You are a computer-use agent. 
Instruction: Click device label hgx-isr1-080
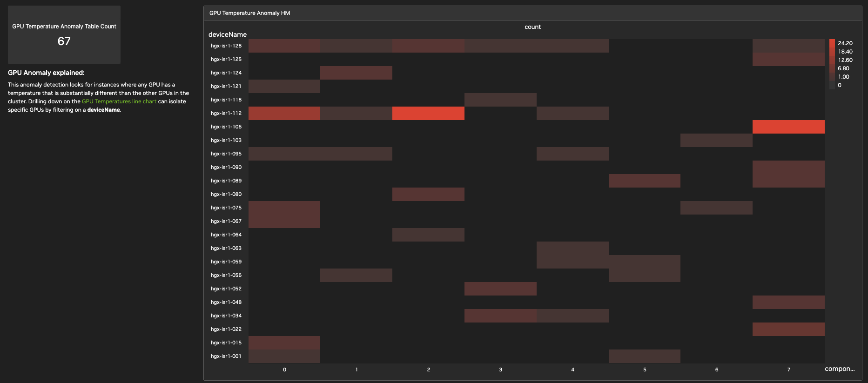(226, 194)
